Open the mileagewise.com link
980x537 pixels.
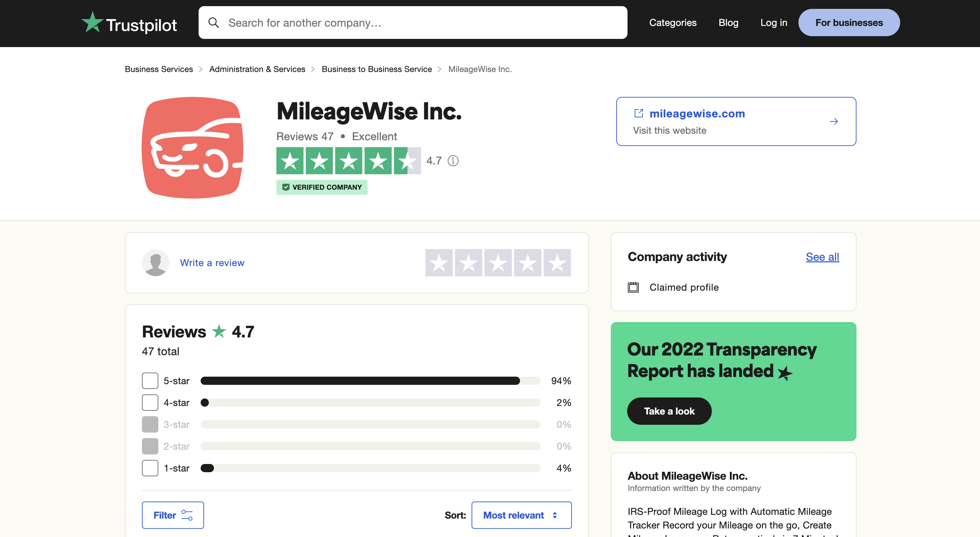point(697,114)
